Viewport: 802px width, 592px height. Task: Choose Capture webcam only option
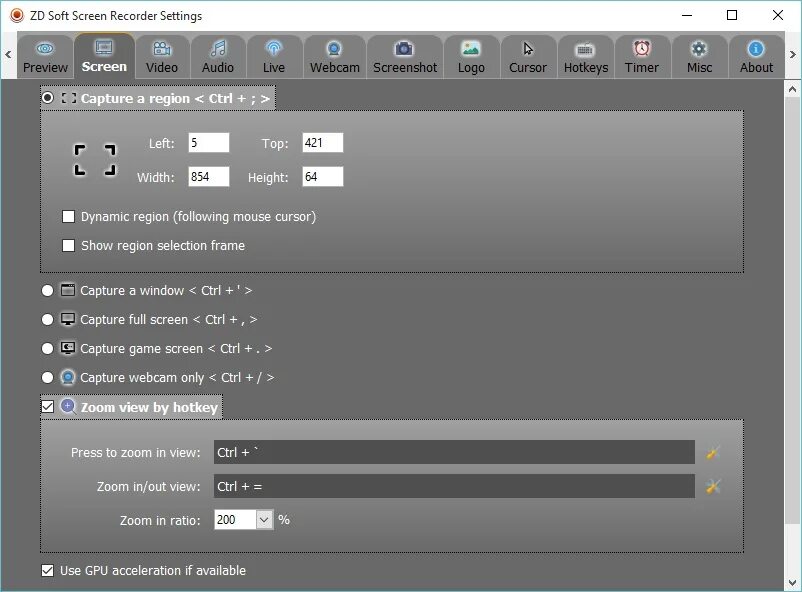tap(48, 378)
